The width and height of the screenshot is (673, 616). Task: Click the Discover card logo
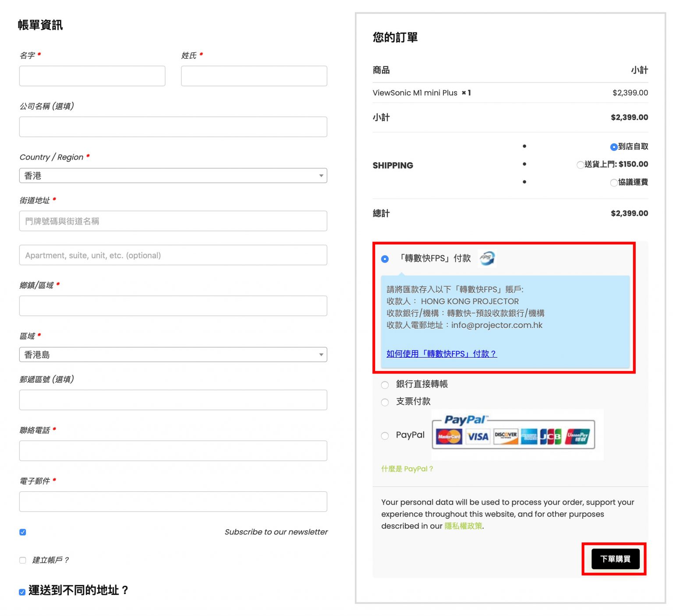[x=506, y=436]
